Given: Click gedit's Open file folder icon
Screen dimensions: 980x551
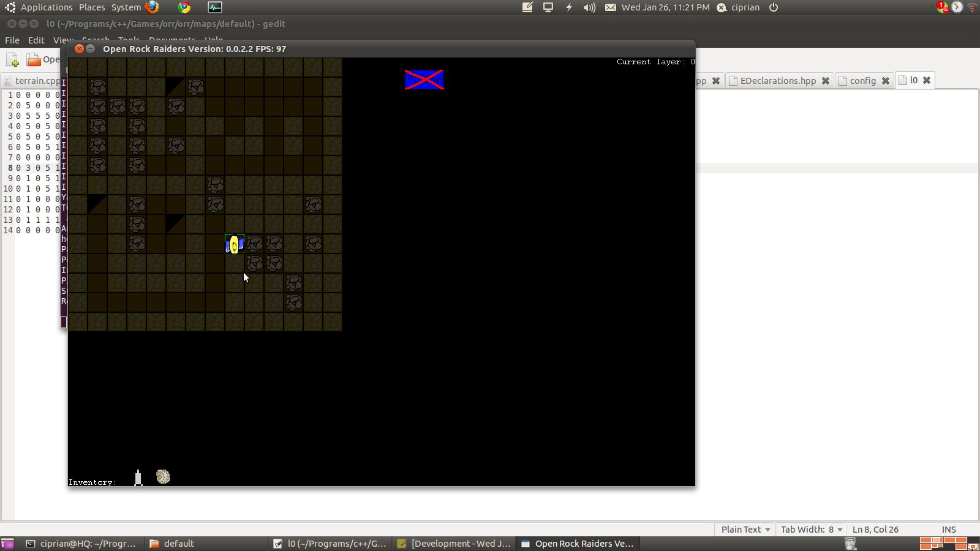Looking at the screenshot, I should pyautogui.click(x=34, y=59).
